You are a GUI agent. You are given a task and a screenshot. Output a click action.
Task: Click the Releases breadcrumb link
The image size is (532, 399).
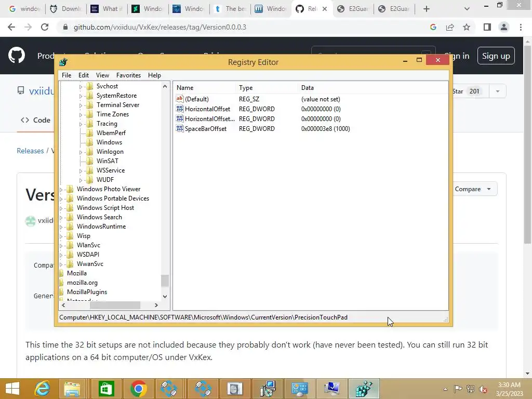[x=30, y=151]
